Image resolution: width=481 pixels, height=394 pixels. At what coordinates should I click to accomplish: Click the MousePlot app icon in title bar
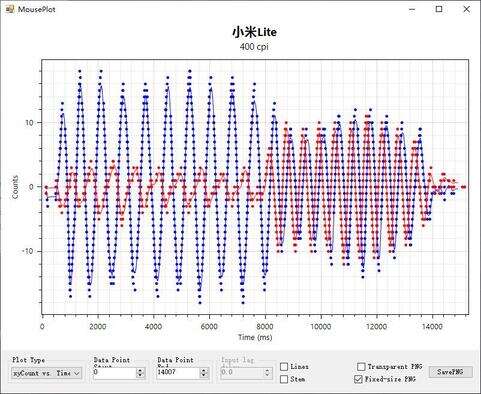[x=10, y=9]
